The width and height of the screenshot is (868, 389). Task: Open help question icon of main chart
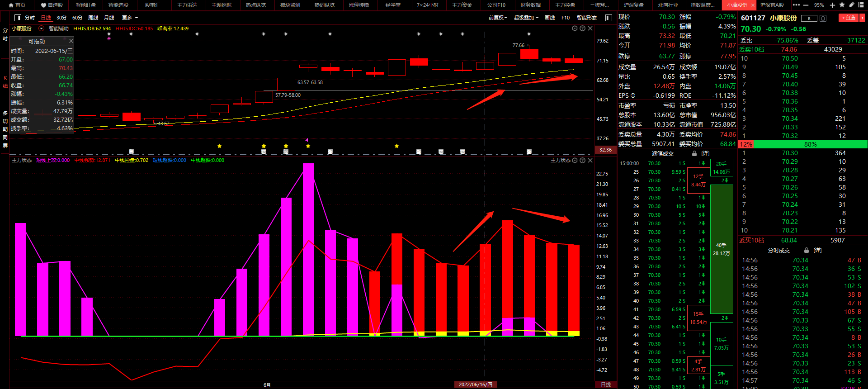(x=583, y=28)
